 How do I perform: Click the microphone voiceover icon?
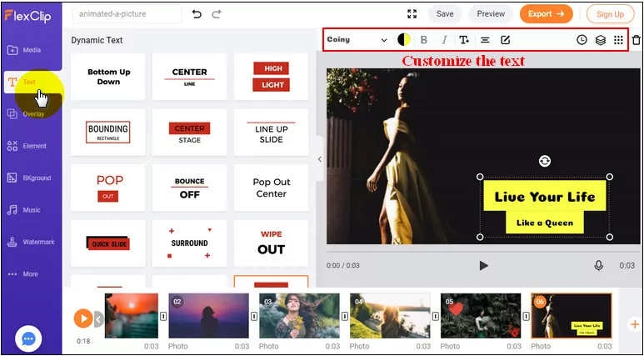599,266
